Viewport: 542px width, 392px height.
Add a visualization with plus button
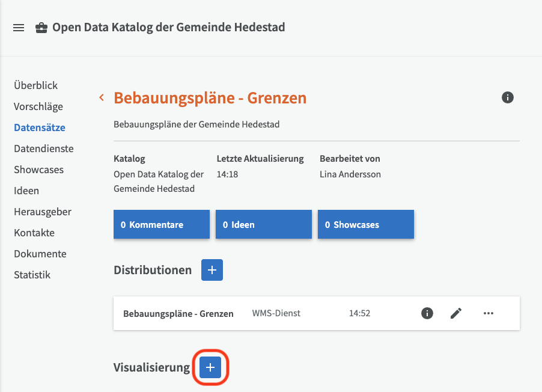(210, 367)
